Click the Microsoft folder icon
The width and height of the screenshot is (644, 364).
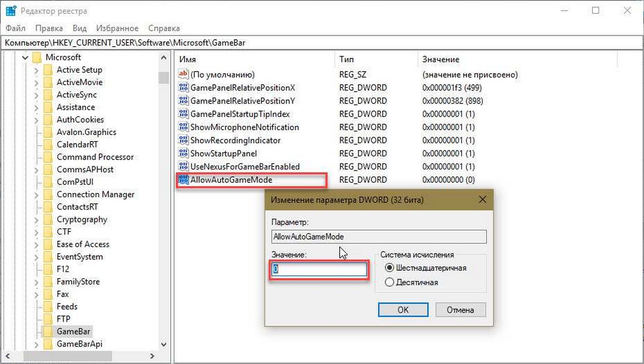(36, 57)
